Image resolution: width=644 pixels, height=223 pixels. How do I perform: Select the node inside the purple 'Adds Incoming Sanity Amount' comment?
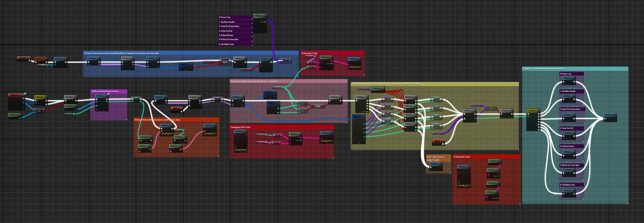click(101, 103)
